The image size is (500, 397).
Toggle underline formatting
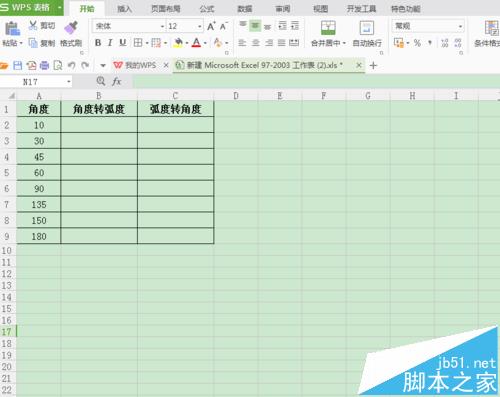click(x=123, y=43)
